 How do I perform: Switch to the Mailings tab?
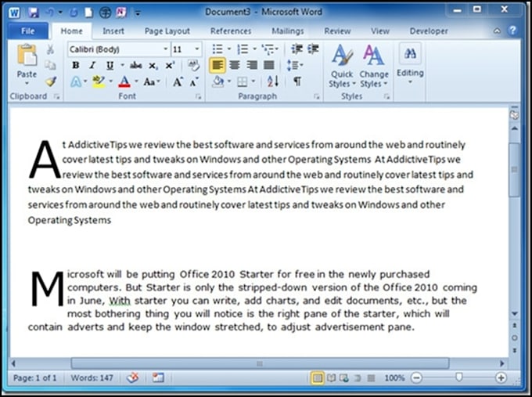point(288,31)
